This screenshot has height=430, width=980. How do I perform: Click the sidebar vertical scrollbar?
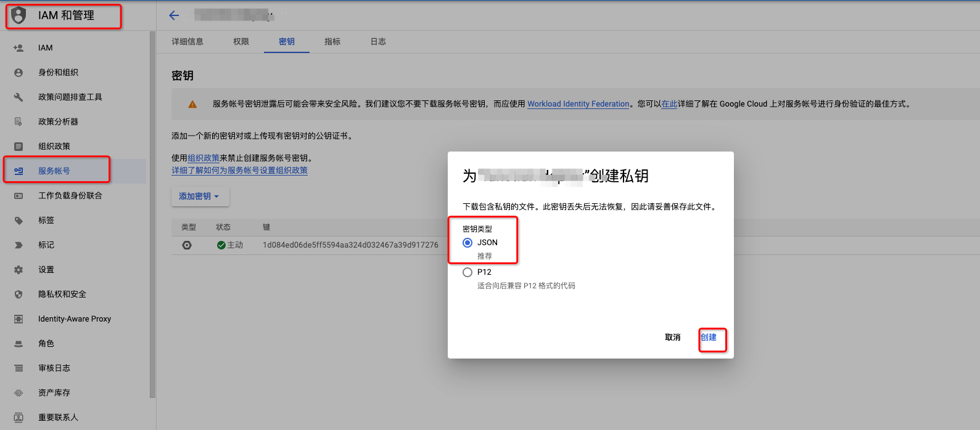click(152, 216)
